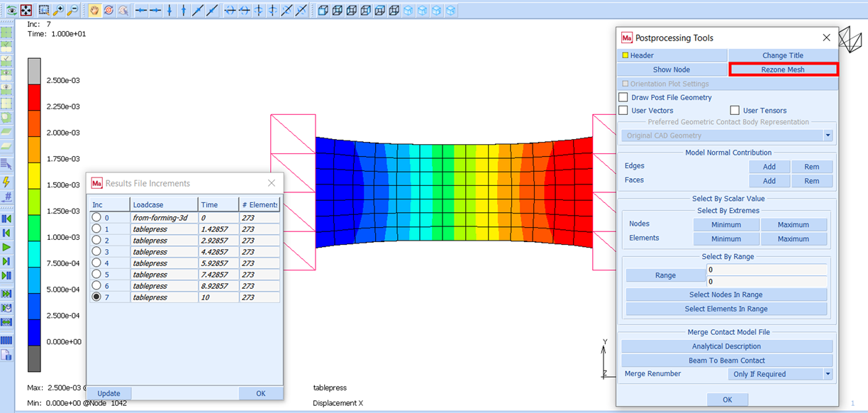Viewport: 868px width, 413px height.
Task: Click Select Elements In Range
Action: coord(727,309)
